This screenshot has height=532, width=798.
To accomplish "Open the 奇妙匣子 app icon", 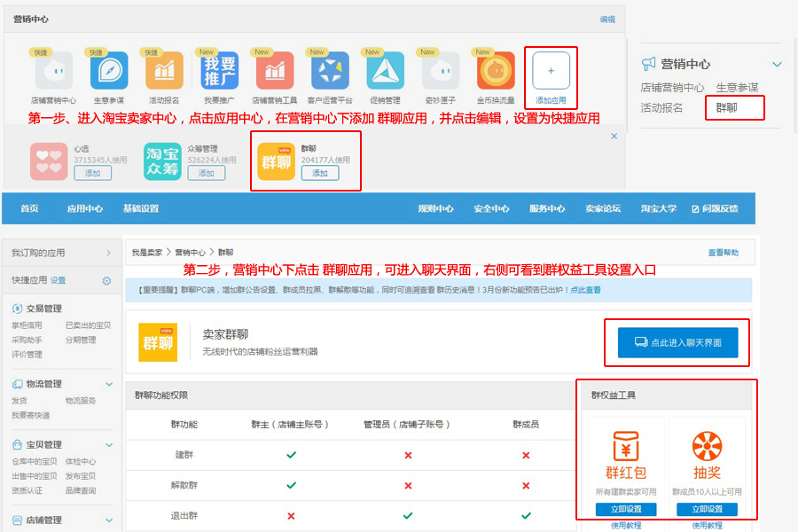I will point(441,71).
